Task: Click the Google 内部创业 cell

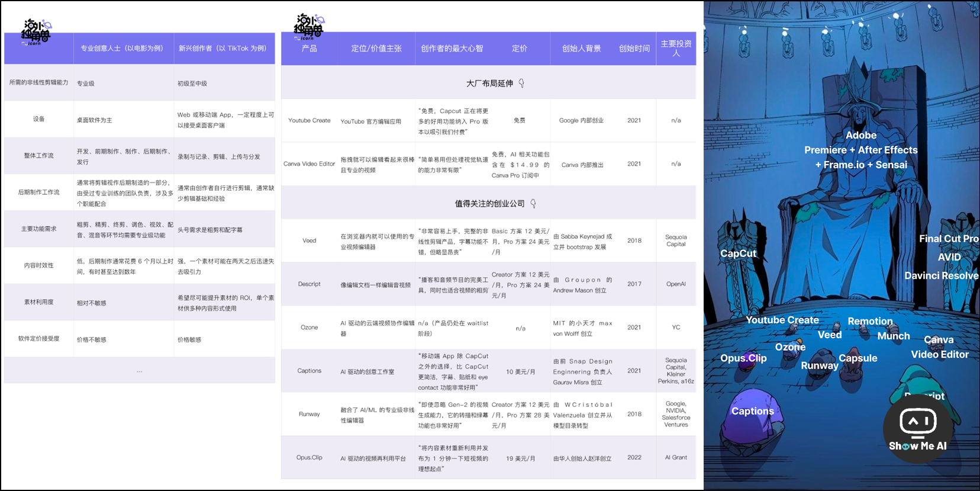Action: 582,120
